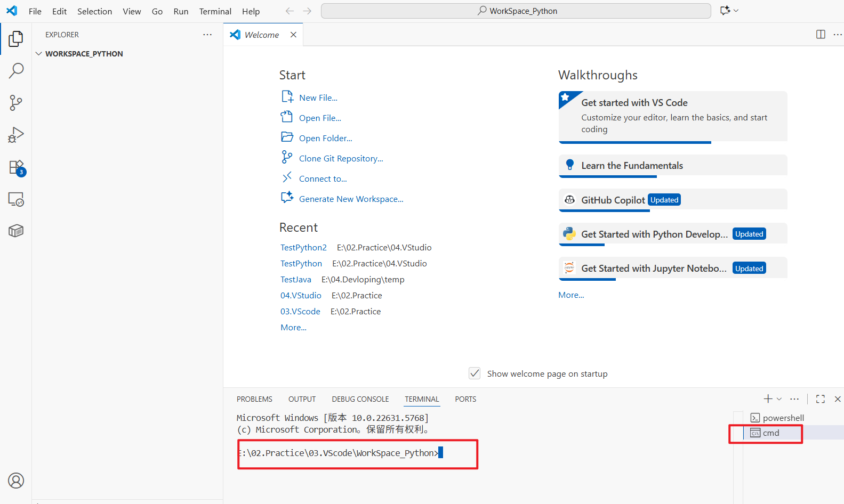Viewport: 844px width, 504px height.
Task: Open Explorer Views and More Actions
Action: click(207, 35)
